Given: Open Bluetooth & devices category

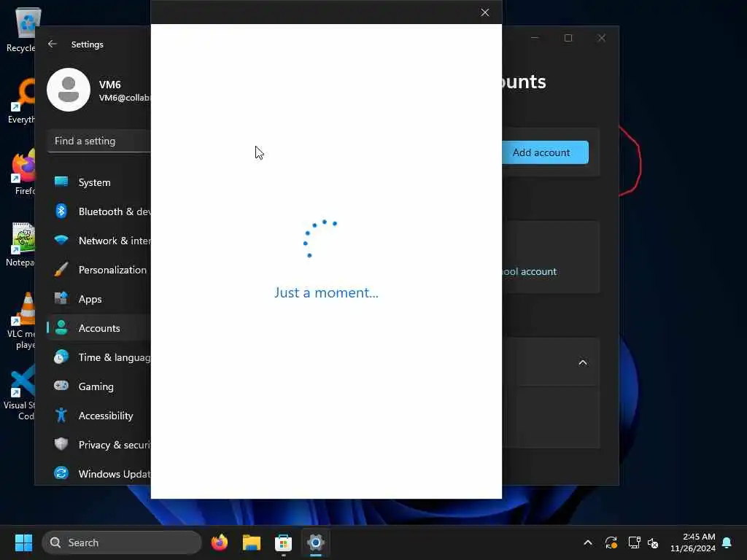Looking at the screenshot, I should [99, 211].
